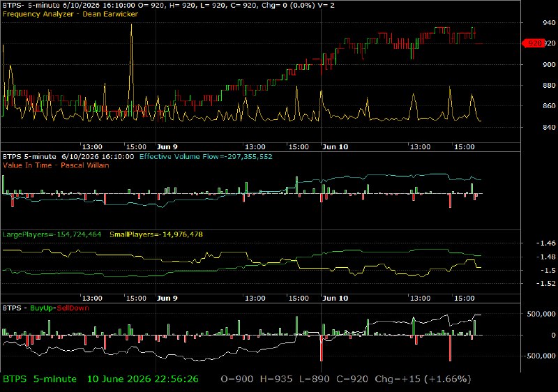Screen dimensions: 558x392
Task: Click the Jun 10 date label on top axis
Action: pyautogui.click(x=335, y=147)
